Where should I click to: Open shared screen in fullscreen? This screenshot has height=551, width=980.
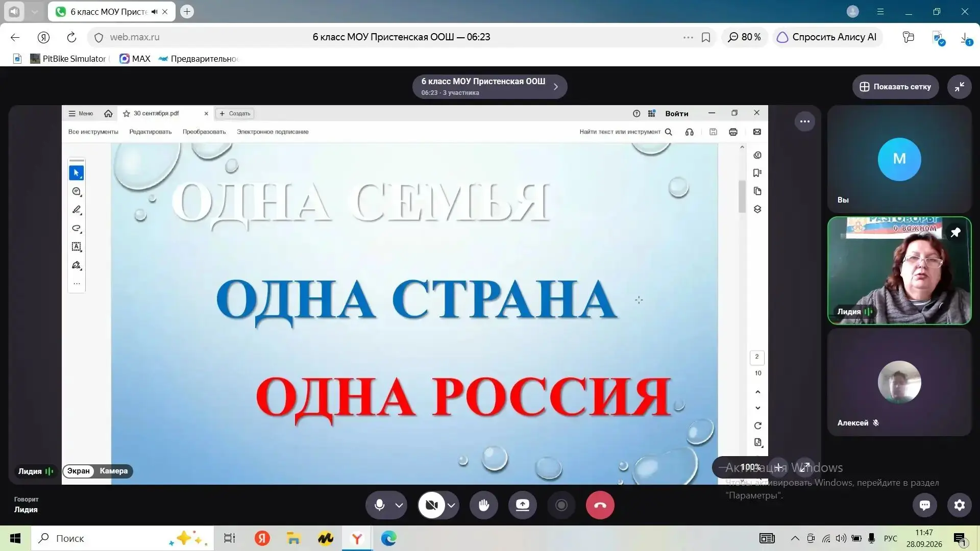[805, 467]
